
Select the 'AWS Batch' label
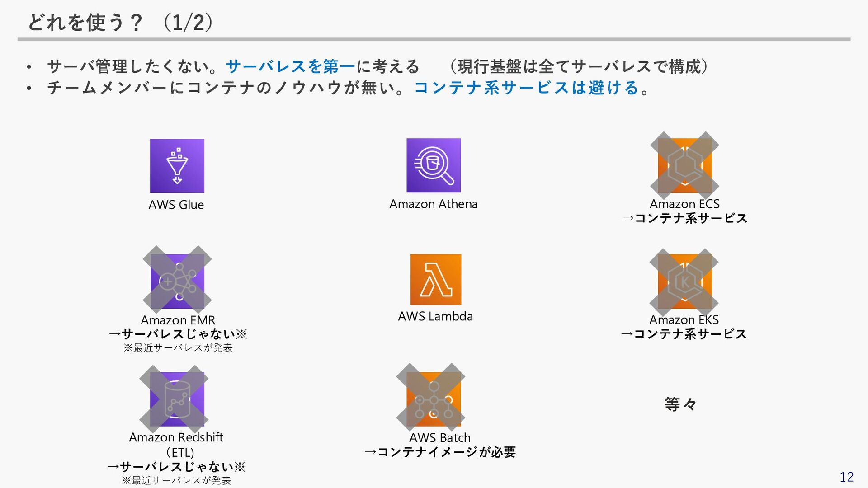click(x=440, y=438)
